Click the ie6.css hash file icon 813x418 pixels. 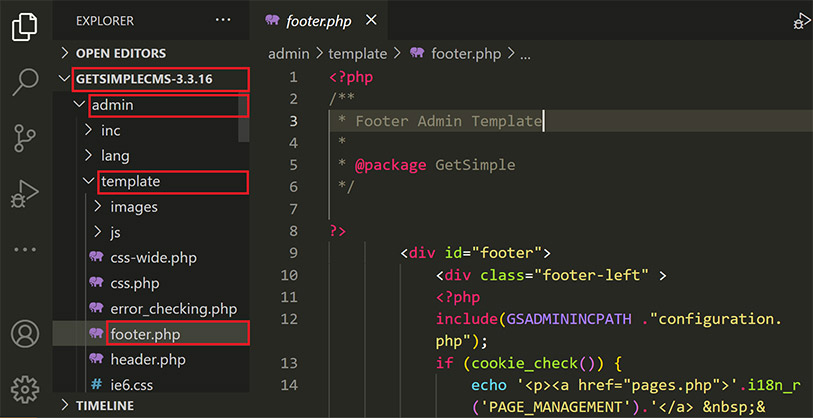click(96, 385)
